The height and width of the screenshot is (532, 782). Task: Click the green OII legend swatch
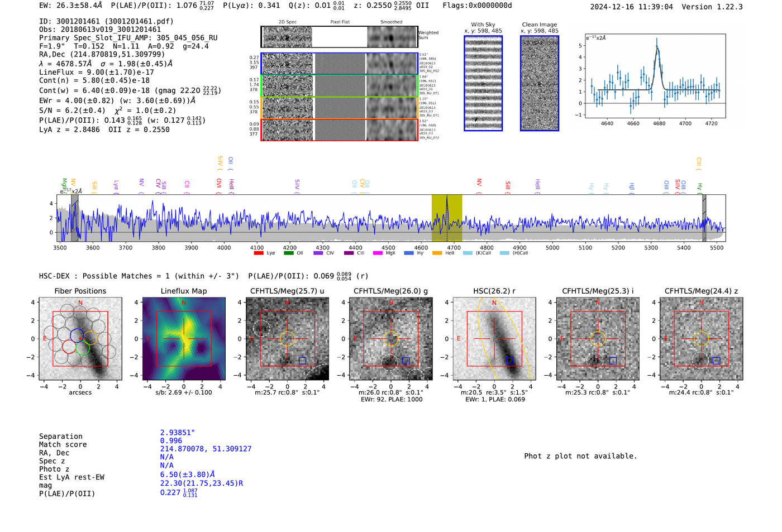click(288, 253)
